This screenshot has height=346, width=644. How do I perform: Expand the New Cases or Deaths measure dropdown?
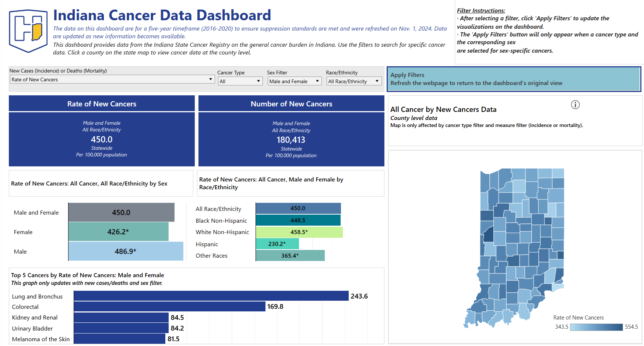click(210, 79)
